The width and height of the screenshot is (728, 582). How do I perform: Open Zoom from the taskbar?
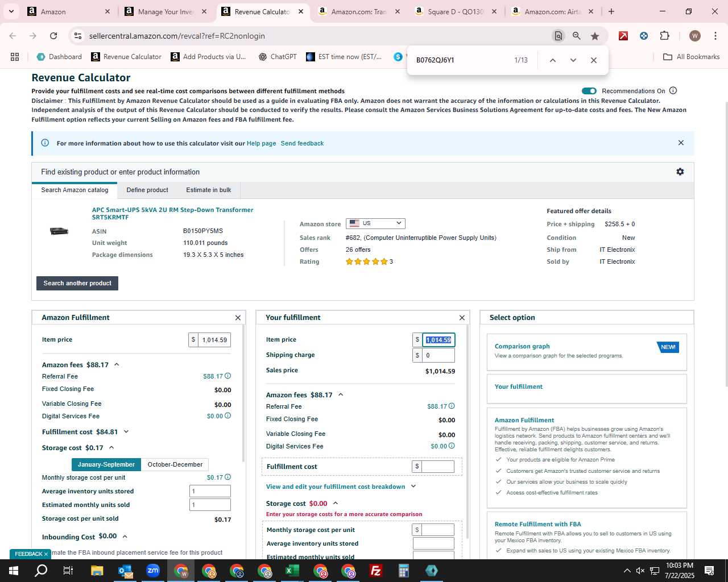[x=153, y=571]
